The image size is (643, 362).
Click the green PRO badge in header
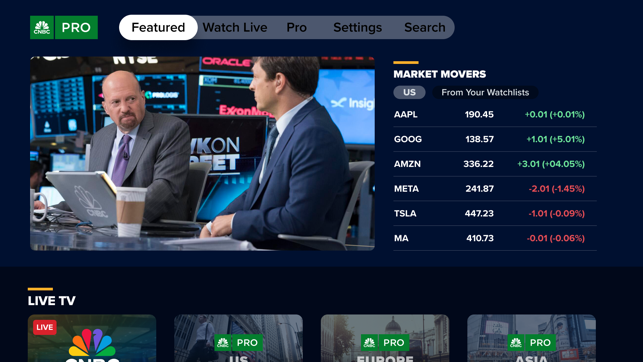pyautogui.click(x=76, y=27)
